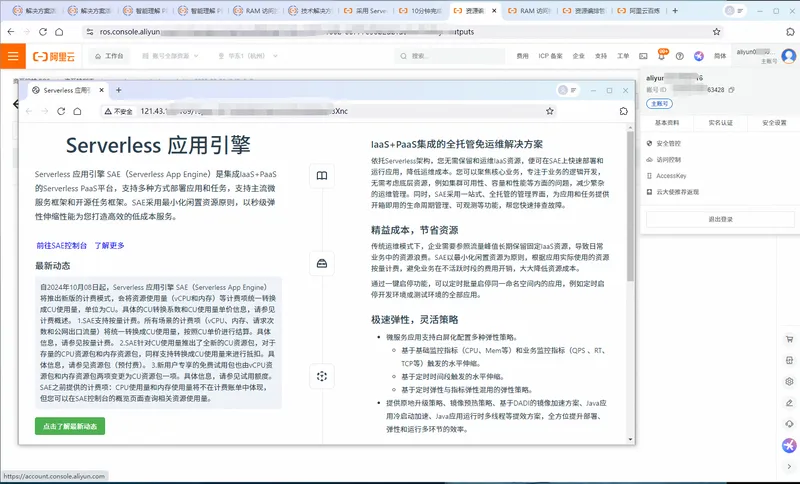Viewport: 800px width, 484px height.
Task: Open the Aliyun hamburger navigation menu
Action: pyautogui.click(x=13, y=56)
